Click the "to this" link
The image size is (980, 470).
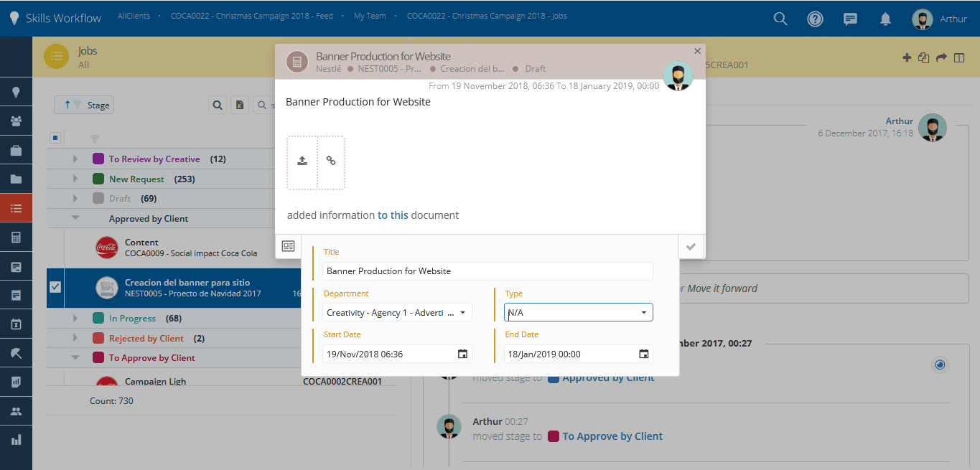(393, 215)
